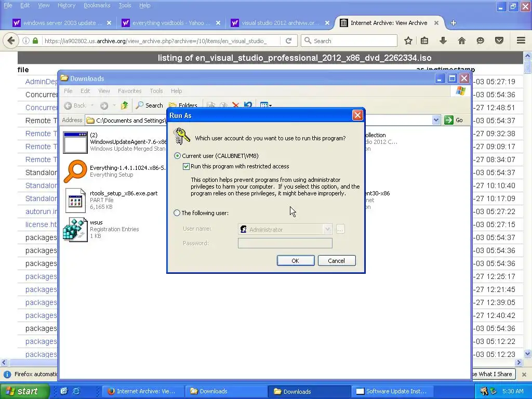Close the Run As dialog
Screen dimensions: 532x399
click(357, 115)
